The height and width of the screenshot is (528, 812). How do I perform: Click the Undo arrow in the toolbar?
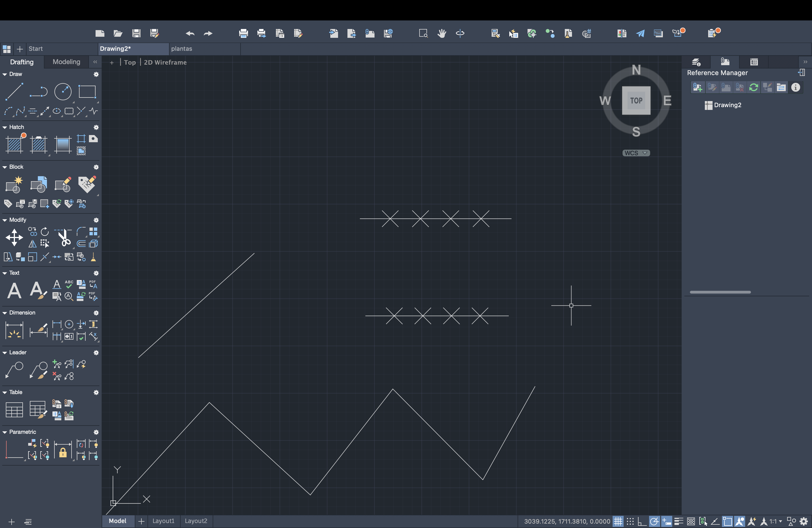point(190,33)
